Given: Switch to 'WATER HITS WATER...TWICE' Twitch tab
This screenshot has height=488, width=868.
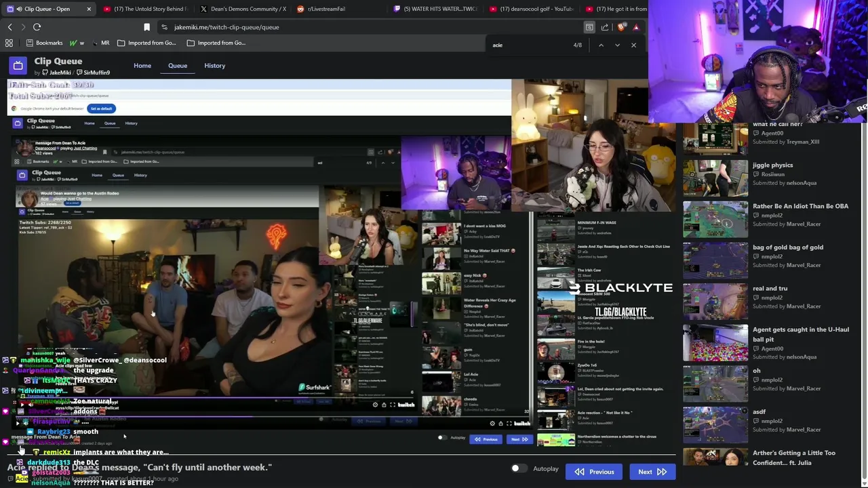Looking at the screenshot, I should [436, 9].
